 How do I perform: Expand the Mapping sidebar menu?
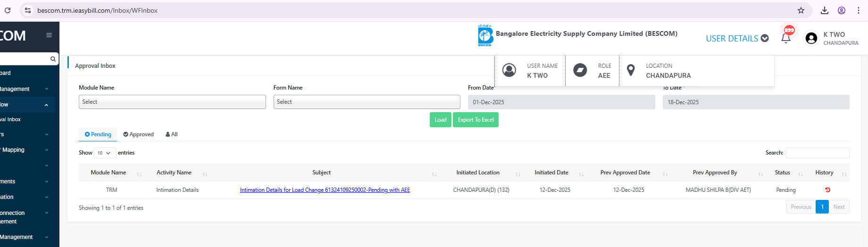coord(27,150)
